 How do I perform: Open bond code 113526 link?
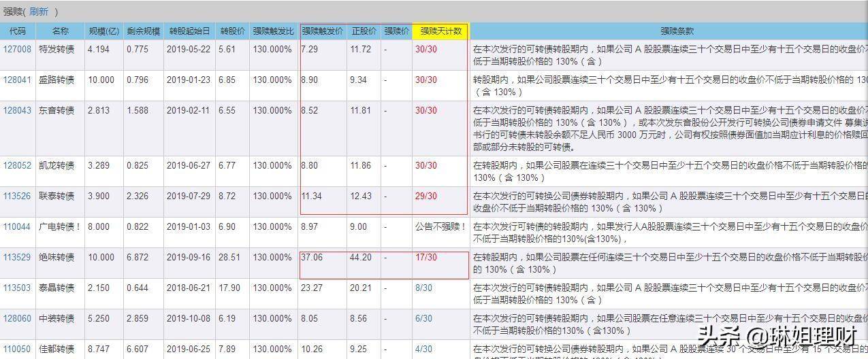pyautogui.click(x=17, y=196)
